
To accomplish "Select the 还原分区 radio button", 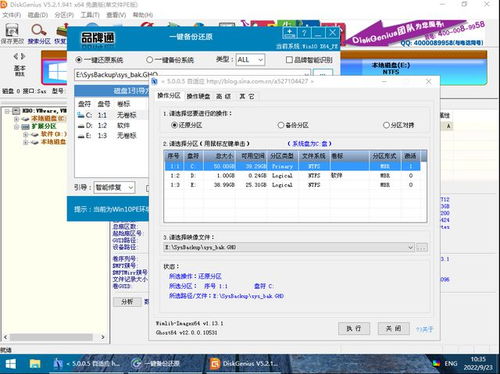I will 174,125.
